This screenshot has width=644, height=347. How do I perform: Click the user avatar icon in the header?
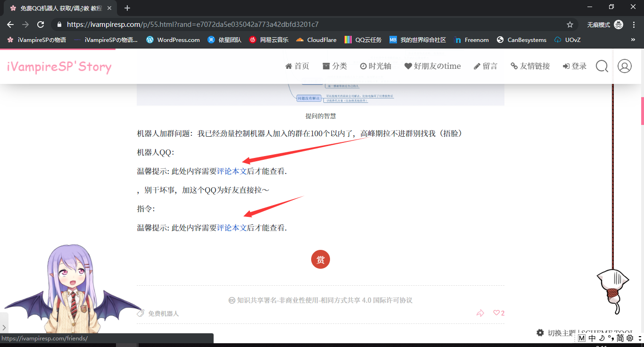[x=625, y=66]
